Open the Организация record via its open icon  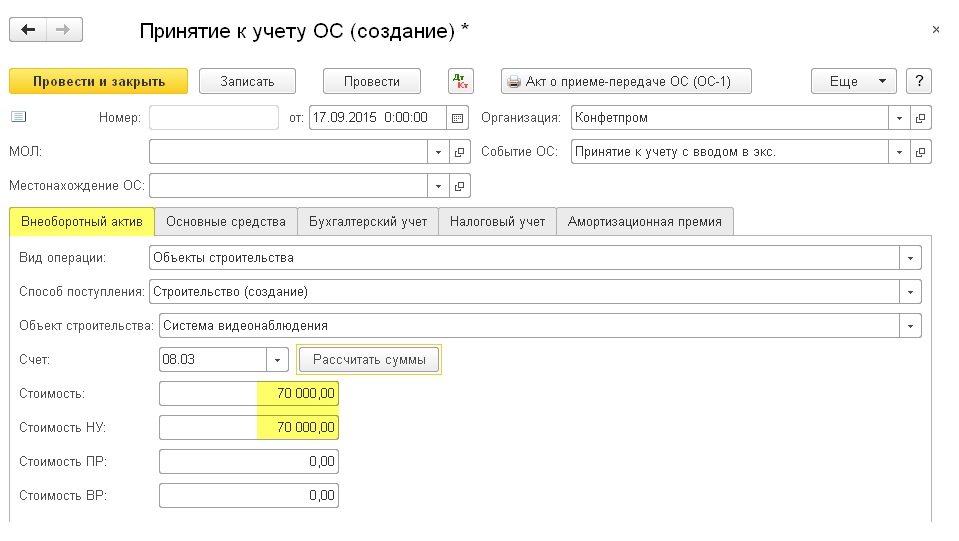pyautogui.click(x=920, y=118)
